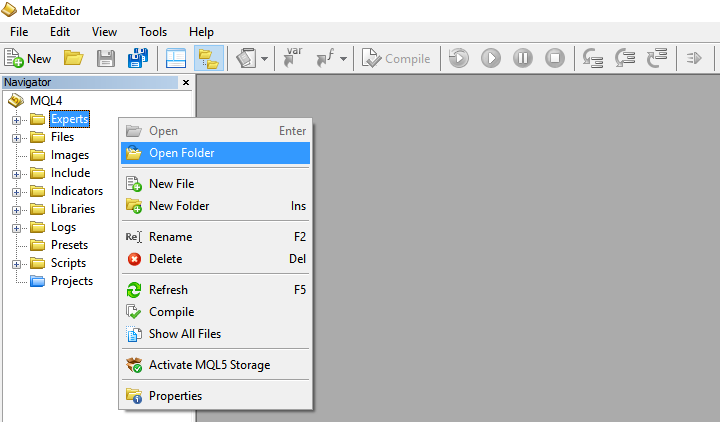Expand the Files folder
The image size is (721, 422).
pyautogui.click(x=16, y=138)
